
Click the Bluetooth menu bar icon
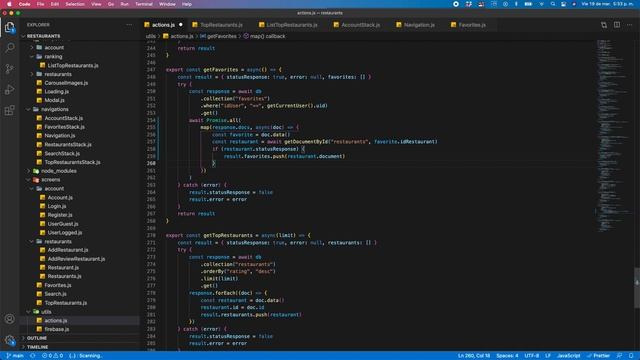coord(516,4)
